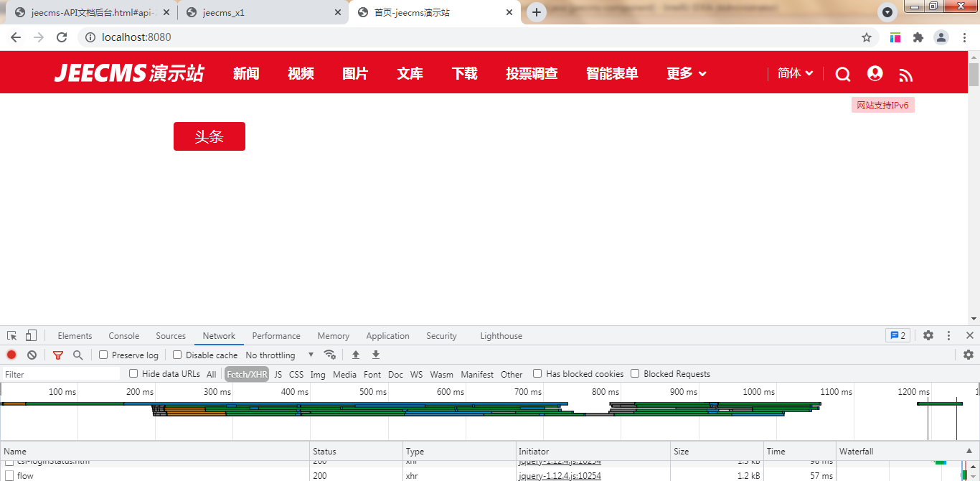The image size is (980, 481).
Task: Open the 投票调查 navigation link
Action: point(532,73)
